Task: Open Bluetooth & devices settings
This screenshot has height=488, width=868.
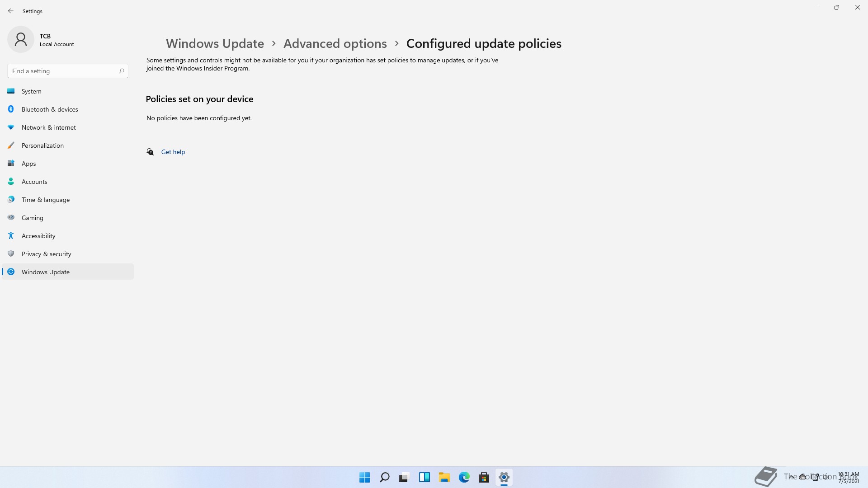Action: (68, 109)
